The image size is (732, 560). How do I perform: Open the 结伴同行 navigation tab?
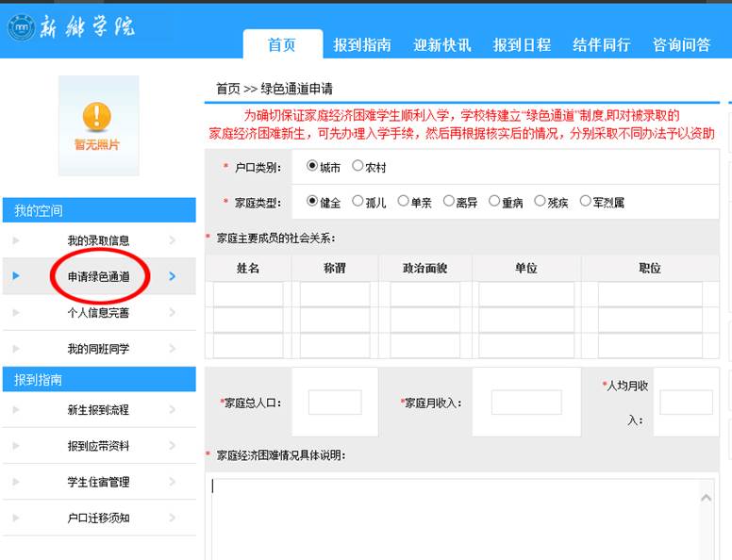(x=602, y=45)
